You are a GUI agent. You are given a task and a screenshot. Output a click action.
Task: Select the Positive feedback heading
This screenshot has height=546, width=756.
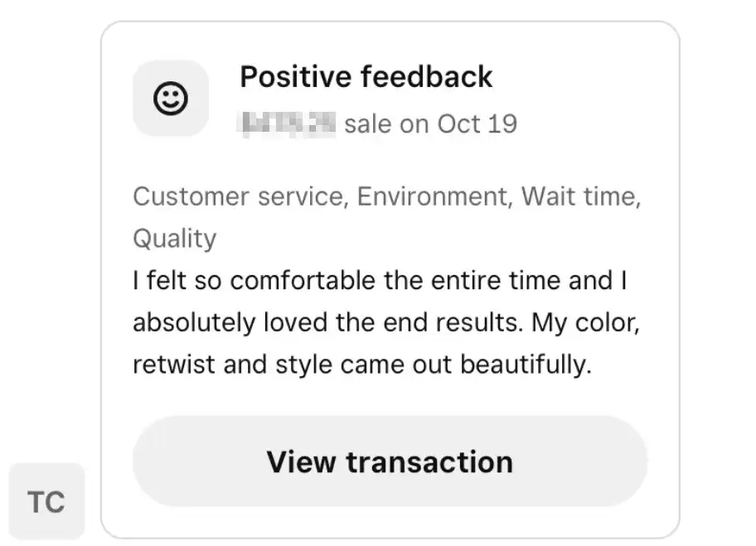tap(366, 77)
